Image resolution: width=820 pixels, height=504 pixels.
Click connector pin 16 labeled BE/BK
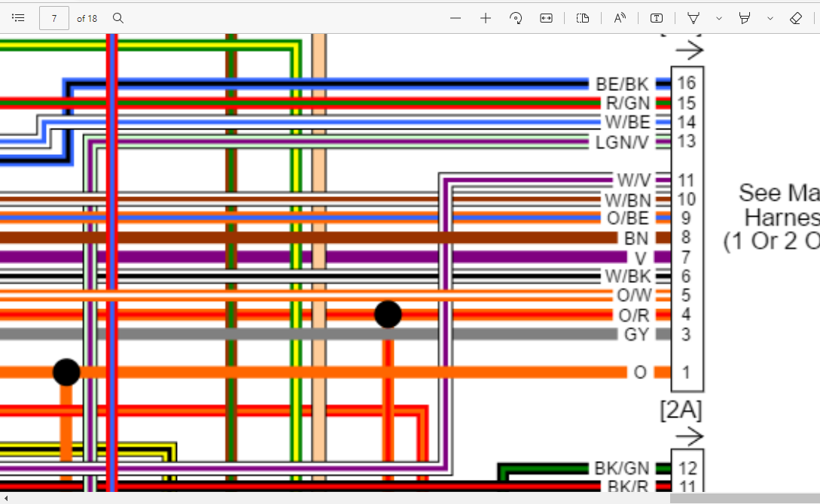click(686, 83)
